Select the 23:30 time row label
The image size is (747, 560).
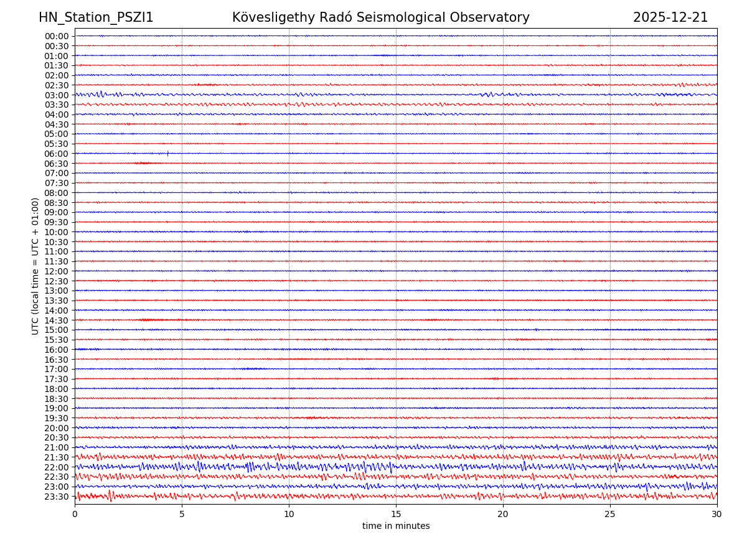point(57,497)
